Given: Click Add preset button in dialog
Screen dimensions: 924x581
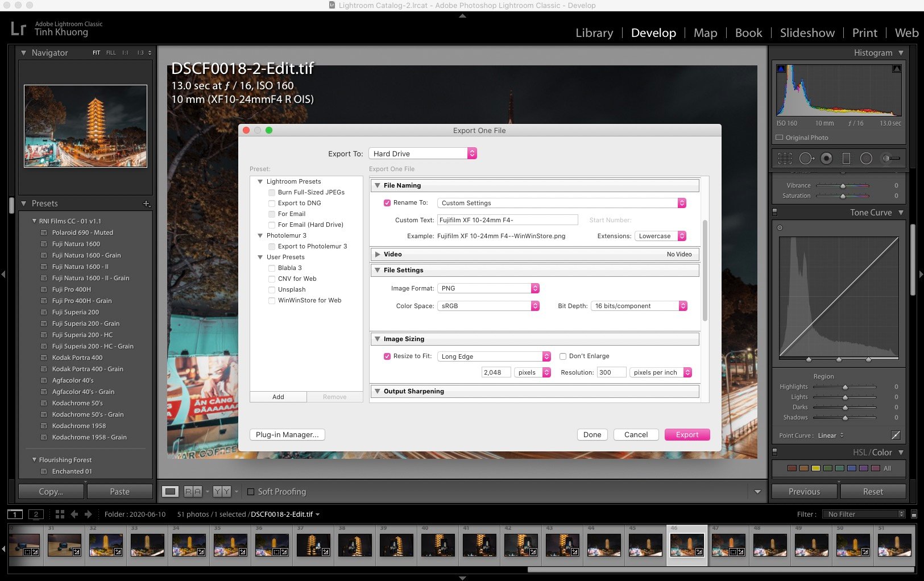Looking at the screenshot, I should click(278, 397).
